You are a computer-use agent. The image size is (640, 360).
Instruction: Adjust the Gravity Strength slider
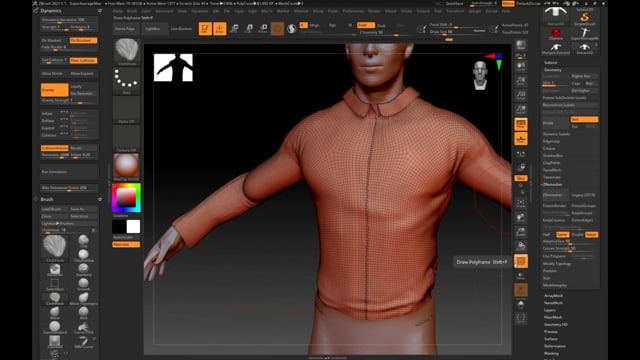point(69,100)
